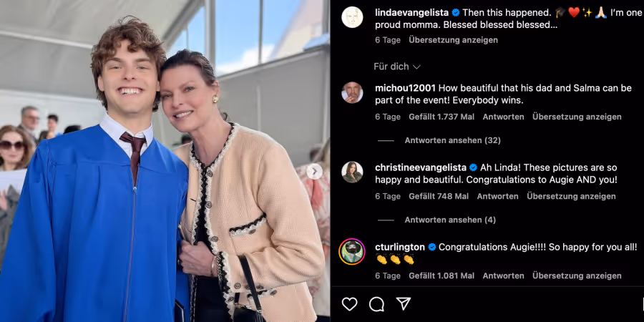Viewport: 644px width, 322px height.
Task: Open the cturlington username link
Action: 399,248
